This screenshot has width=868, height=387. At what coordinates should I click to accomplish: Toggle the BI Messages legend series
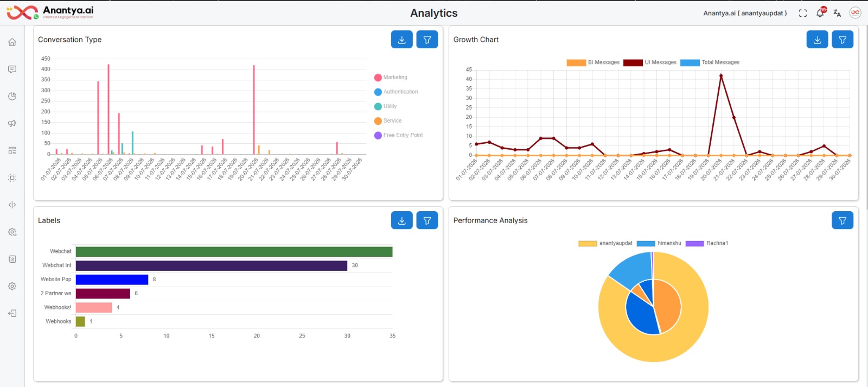pyautogui.click(x=593, y=62)
